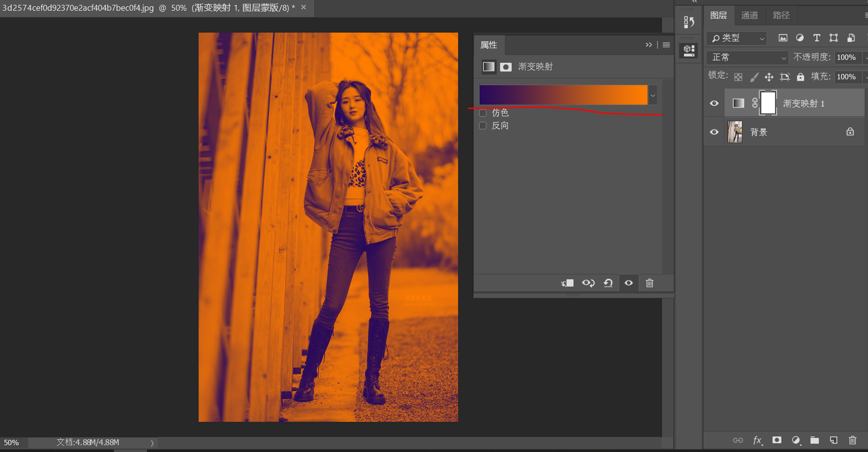Screen dimensions: 868x452
Task: Switch to the 通道 tab
Action: tap(750, 16)
